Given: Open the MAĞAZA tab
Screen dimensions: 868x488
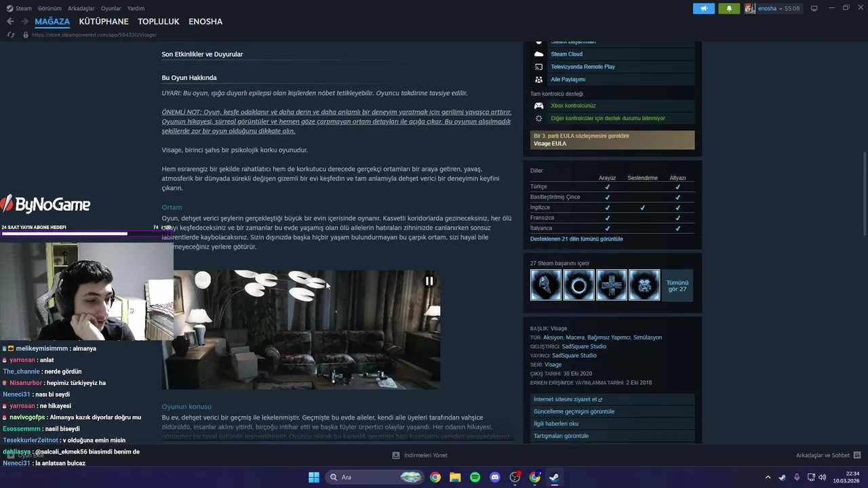Looking at the screenshot, I should click(52, 22).
